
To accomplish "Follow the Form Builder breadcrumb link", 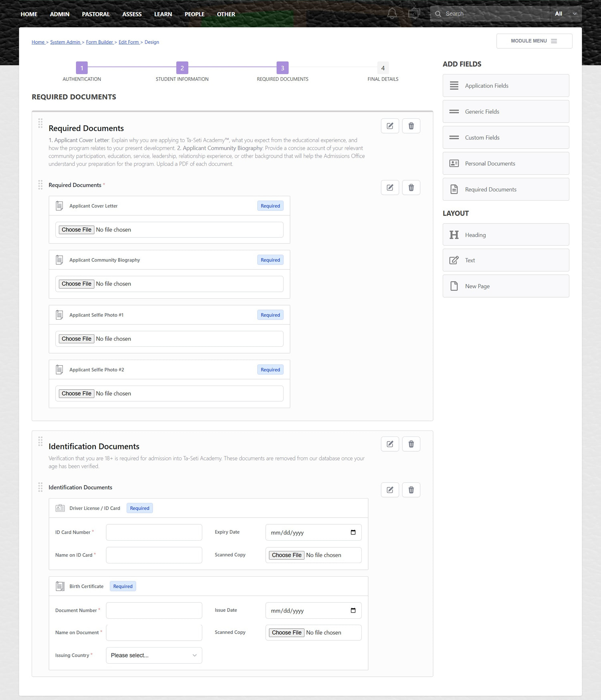I will click(x=99, y=42).
